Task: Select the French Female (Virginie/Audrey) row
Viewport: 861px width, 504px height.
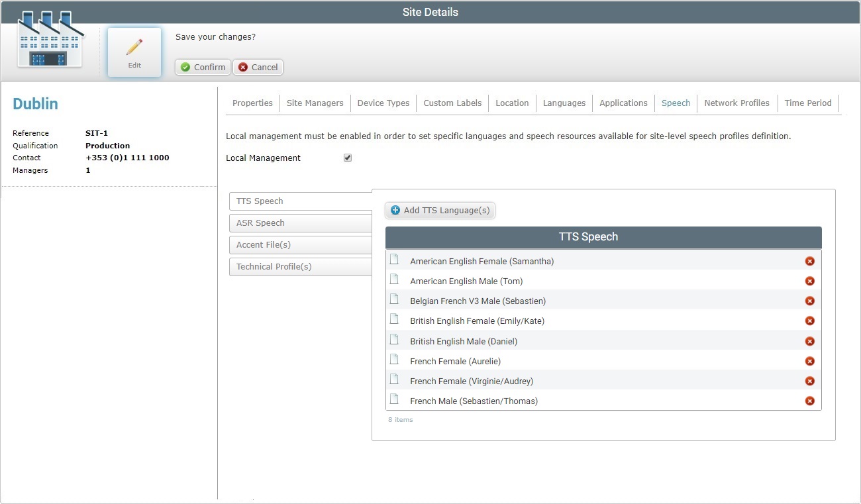Action: click(471, 381)
